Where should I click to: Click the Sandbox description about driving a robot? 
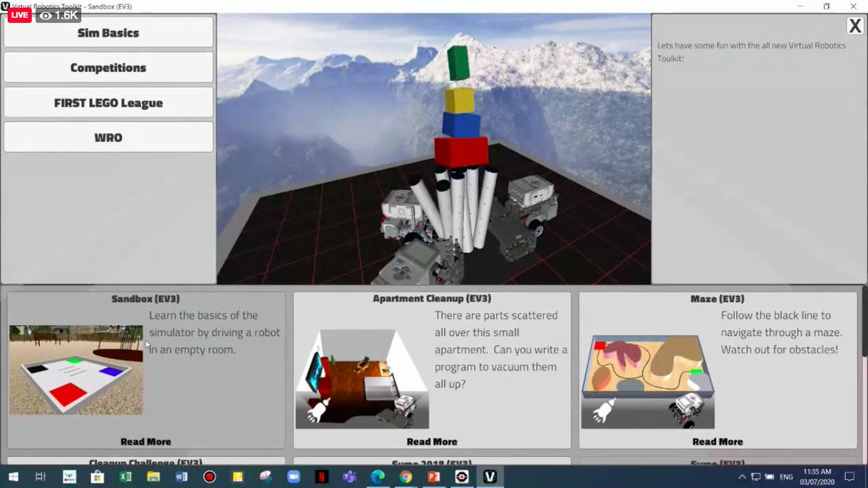pyautogui.click(x=215, y=333)
